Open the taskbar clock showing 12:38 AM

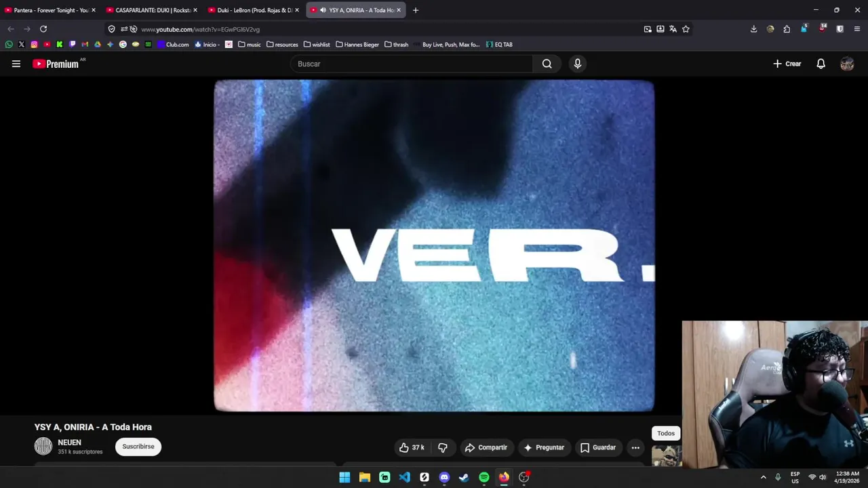click(x=848, y=477)
